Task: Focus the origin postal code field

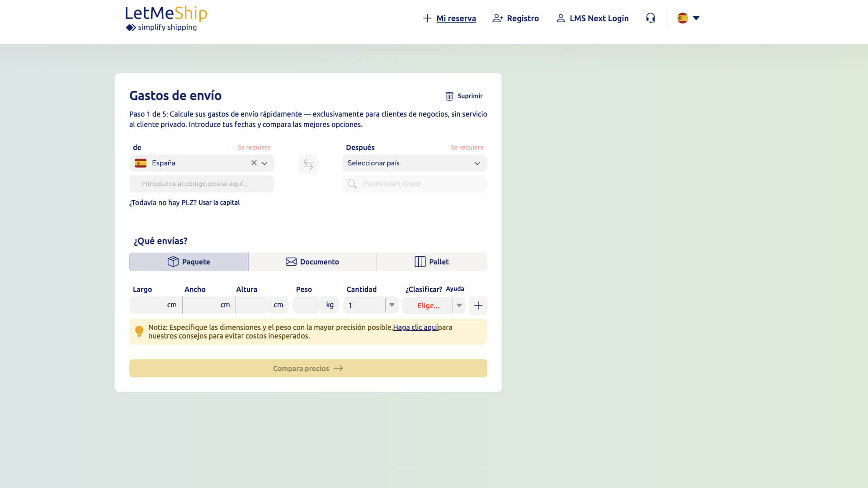Action: 202,184
